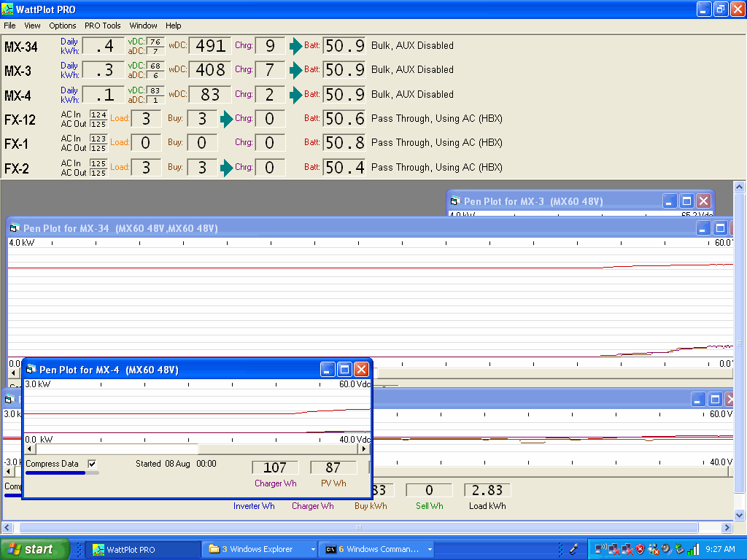Close the Pen Plot for MX-4 window

pyautogui.click(x=362, y=370)
